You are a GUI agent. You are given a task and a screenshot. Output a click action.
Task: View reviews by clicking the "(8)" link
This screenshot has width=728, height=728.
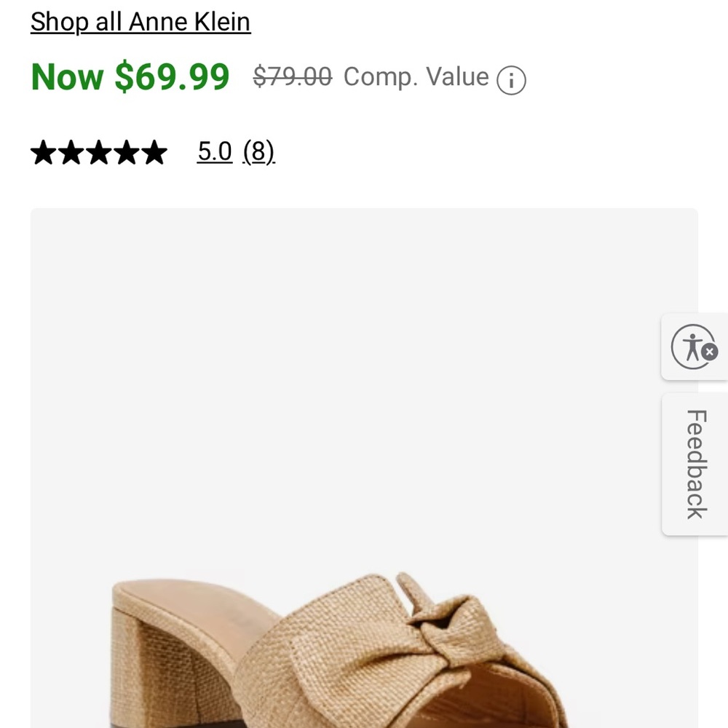(x=260, y=152)
